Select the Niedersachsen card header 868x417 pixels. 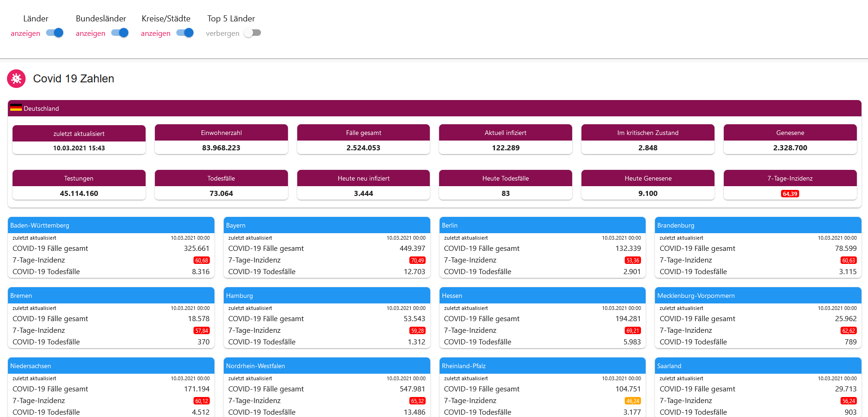(111, 366)
